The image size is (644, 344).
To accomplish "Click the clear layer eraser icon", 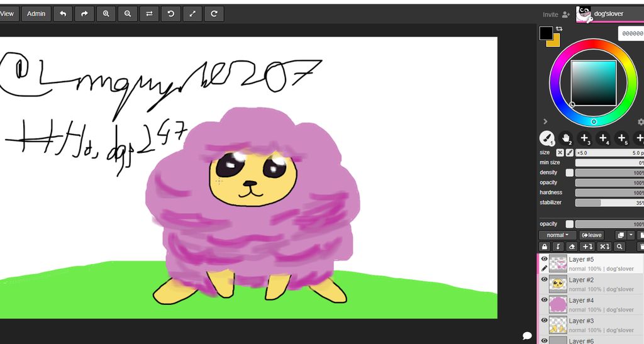I will click(x=572, y=247).
